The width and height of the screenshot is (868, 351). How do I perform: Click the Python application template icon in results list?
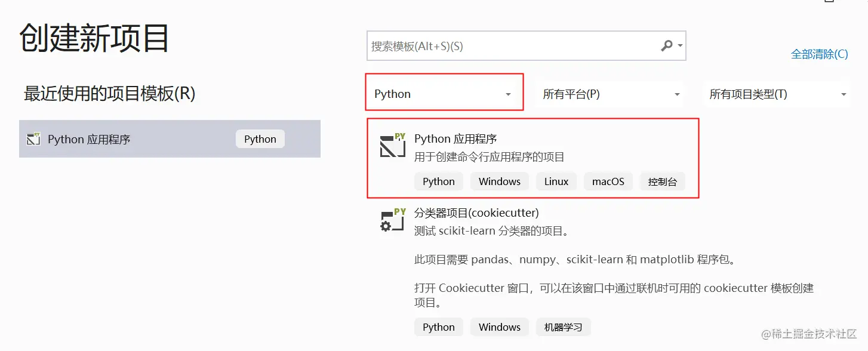click(392, 145)
